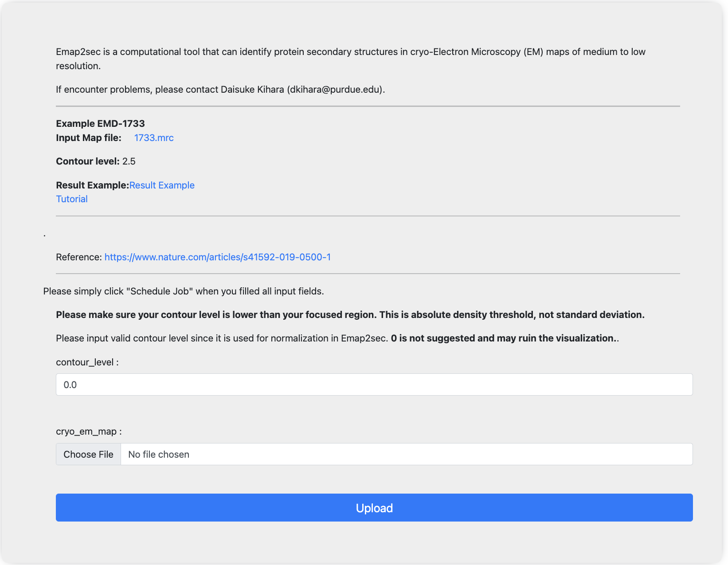
Task: Click the 'cryo_em_map :' field label
Action: coord(89,432)
